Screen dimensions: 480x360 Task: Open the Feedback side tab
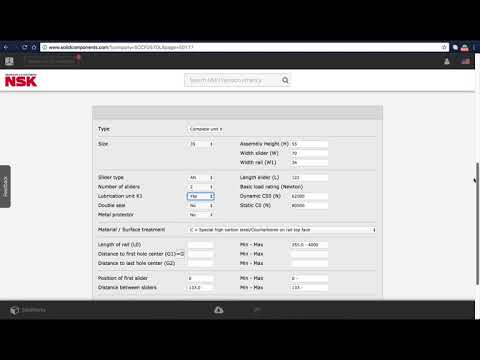(5, 186)
